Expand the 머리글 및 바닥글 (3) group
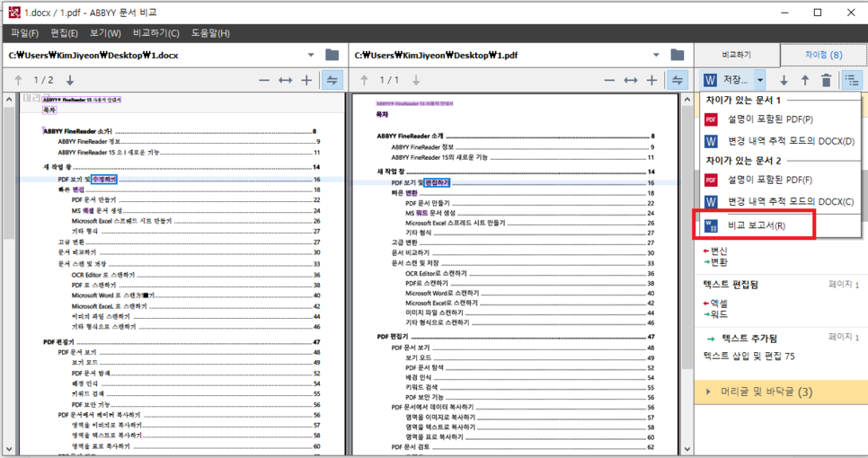Screen dimensions: 868x458 [781, 392]
